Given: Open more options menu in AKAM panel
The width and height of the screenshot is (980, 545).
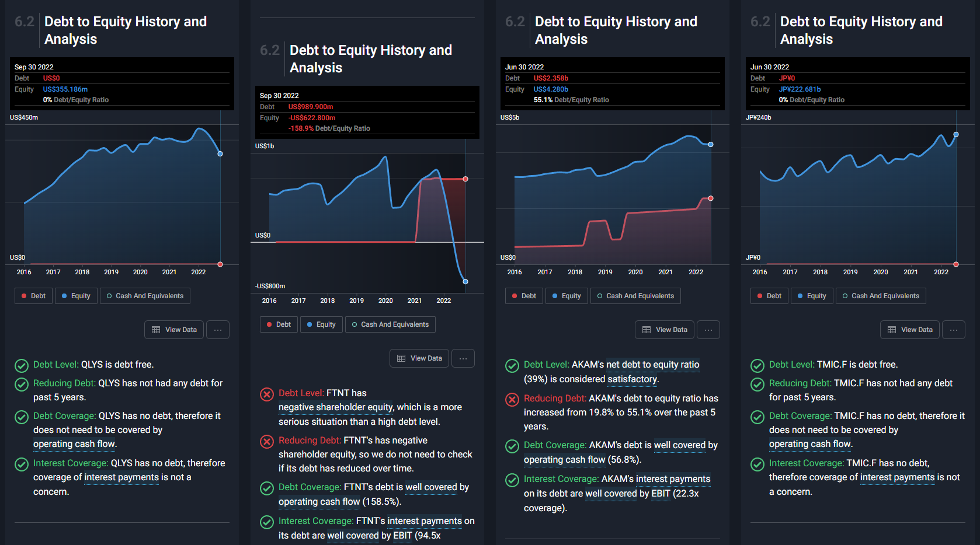Looking at the screenshot, I should [x=708, y=330].
